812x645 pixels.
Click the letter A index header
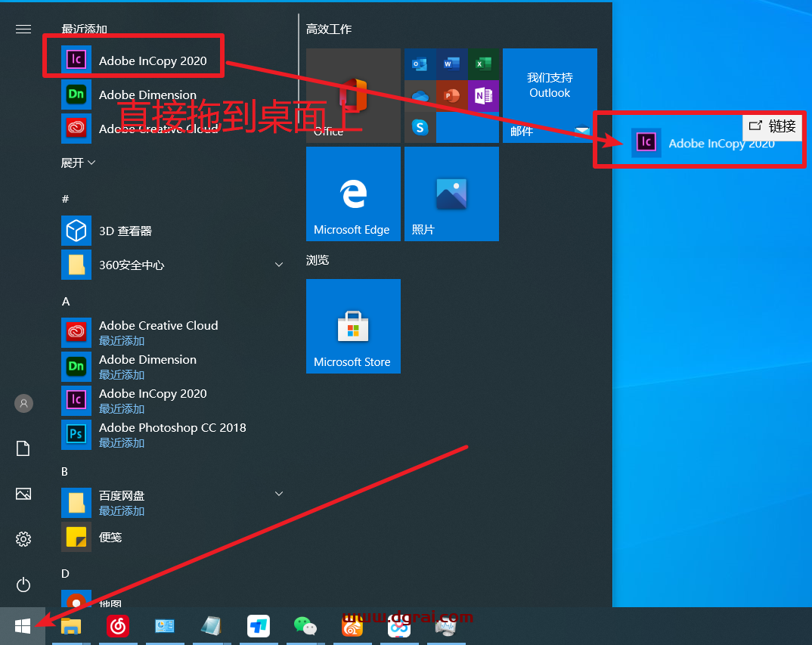pos(66,302)
